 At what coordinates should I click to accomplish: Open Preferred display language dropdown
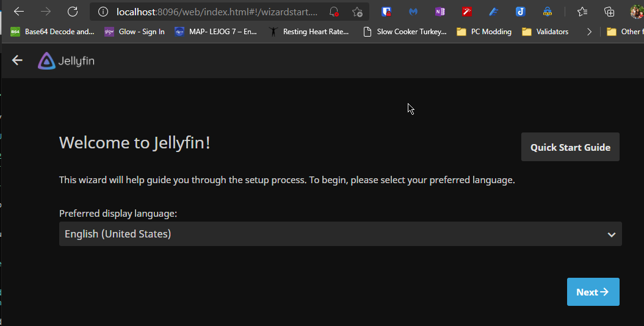[x=340, y=234]
